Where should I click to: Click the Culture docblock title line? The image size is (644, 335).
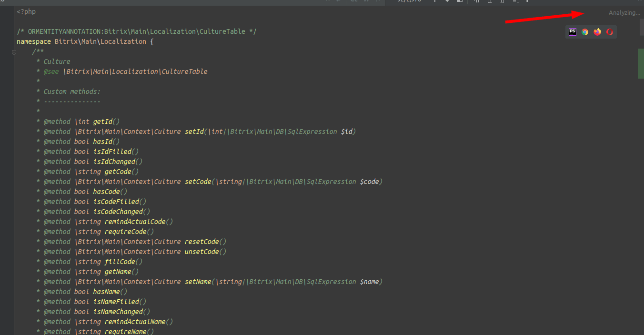[57, 61]
